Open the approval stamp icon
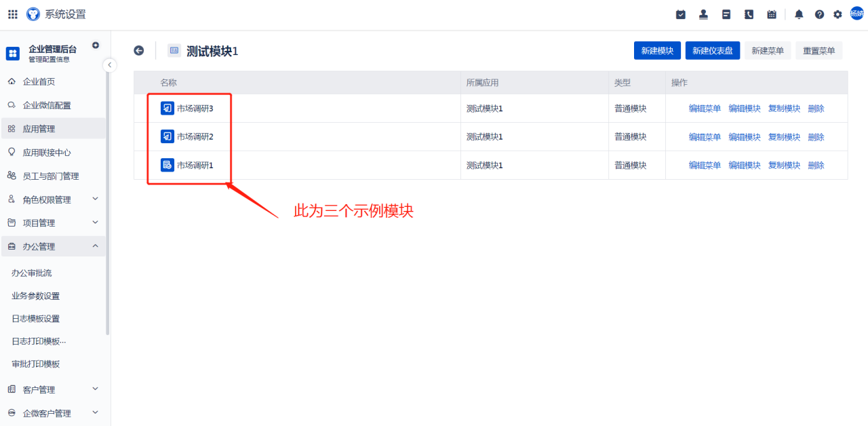 pos(703,14)
